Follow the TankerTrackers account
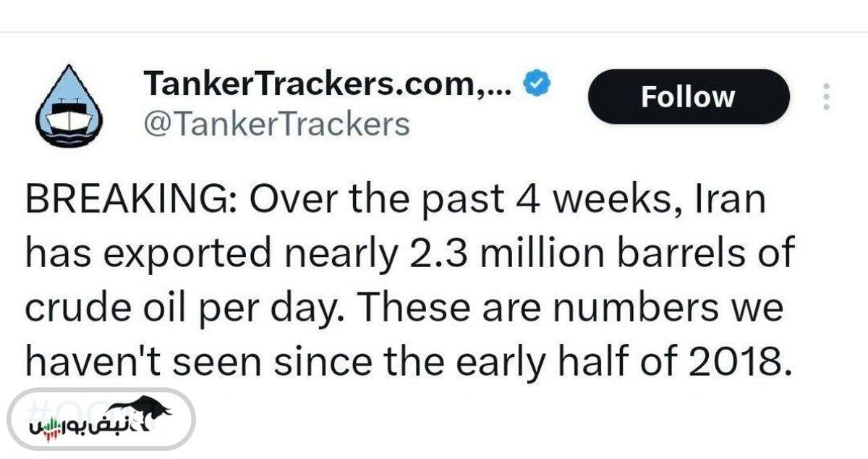Screen dimensions: 868x459 pyautogui.click(x=687, y=96)
